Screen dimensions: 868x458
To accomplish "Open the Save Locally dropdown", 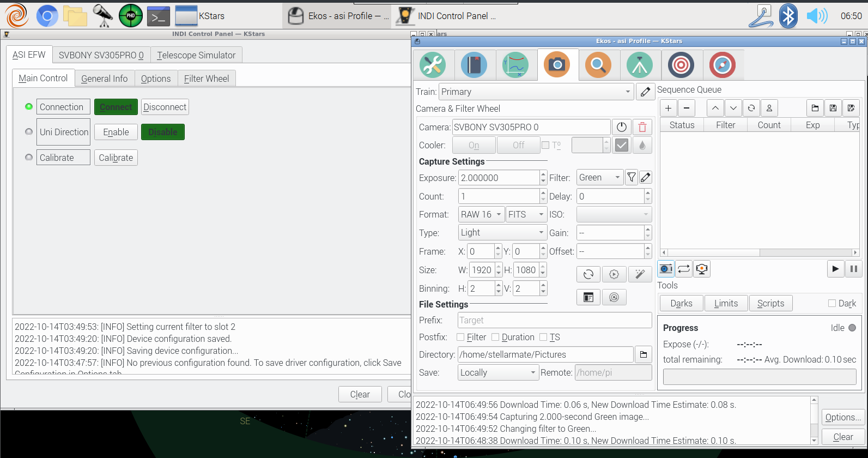I will click(499, 372).
